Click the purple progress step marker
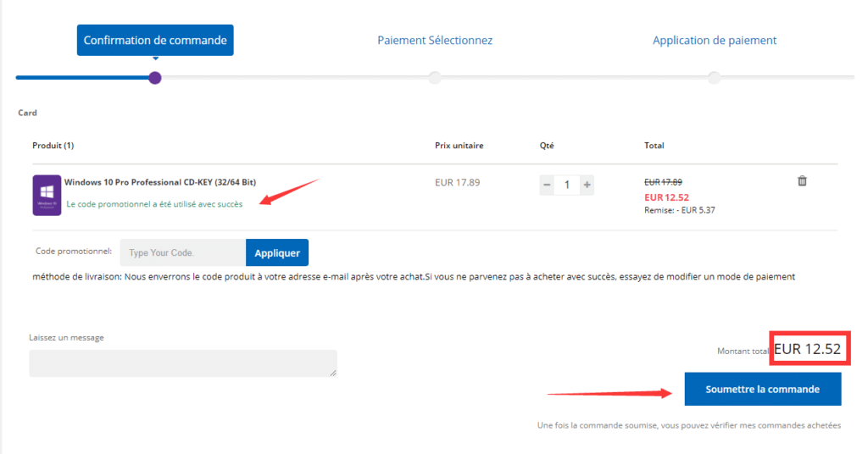Viewport: 868px width, 454px height. (x=155, y=78)
